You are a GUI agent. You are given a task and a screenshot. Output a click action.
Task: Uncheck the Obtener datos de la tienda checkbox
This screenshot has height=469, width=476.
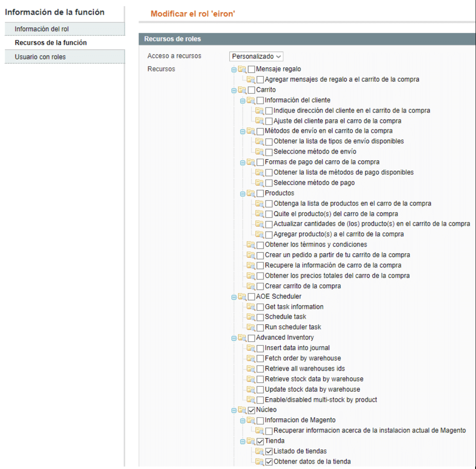[269, 462]
